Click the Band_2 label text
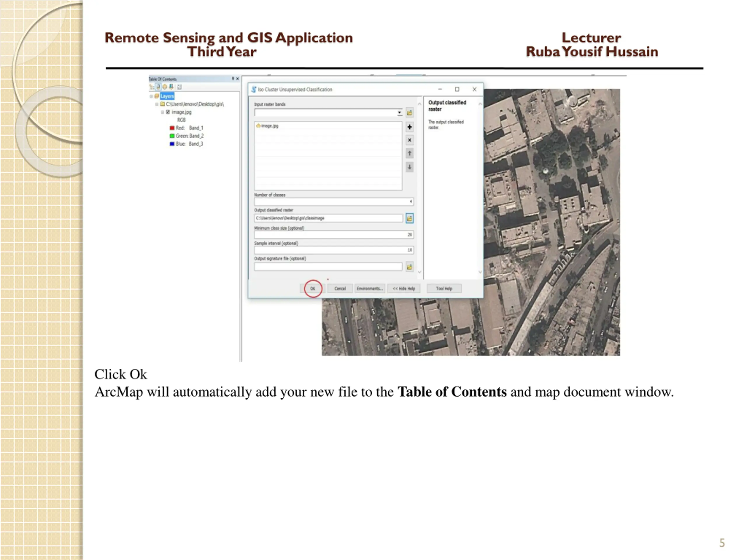The width and height of the screenshot is (747, 560). 197,136
